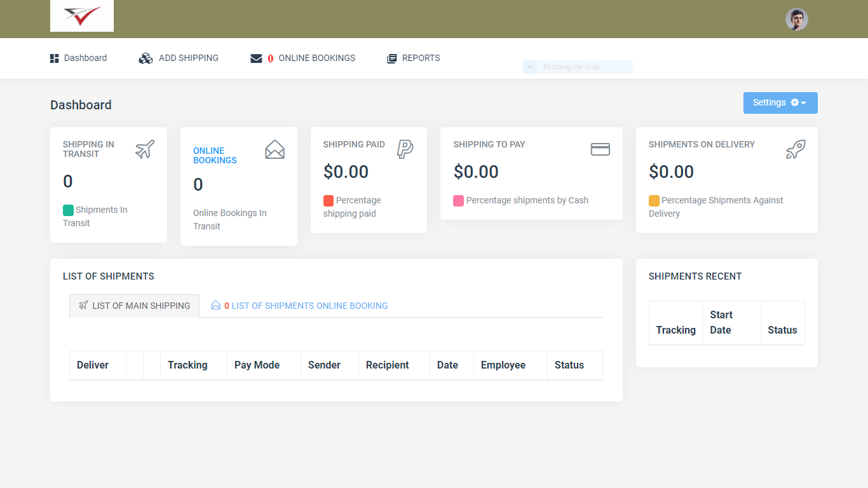Click the open envelope icon in Online Bookings card
Viewport: 868px width, 488px height.
[x=275, y=150]
